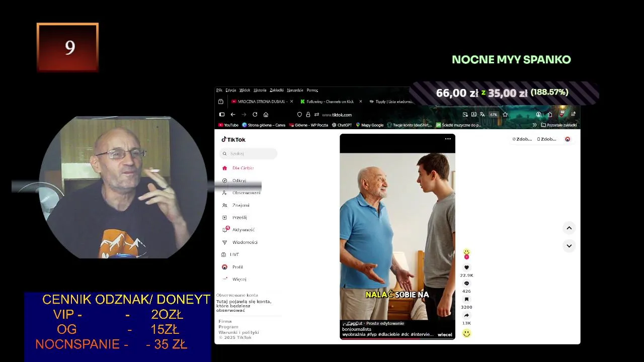
Task: Pause the playing TikTok video
Action: click(x=397, y=236)
